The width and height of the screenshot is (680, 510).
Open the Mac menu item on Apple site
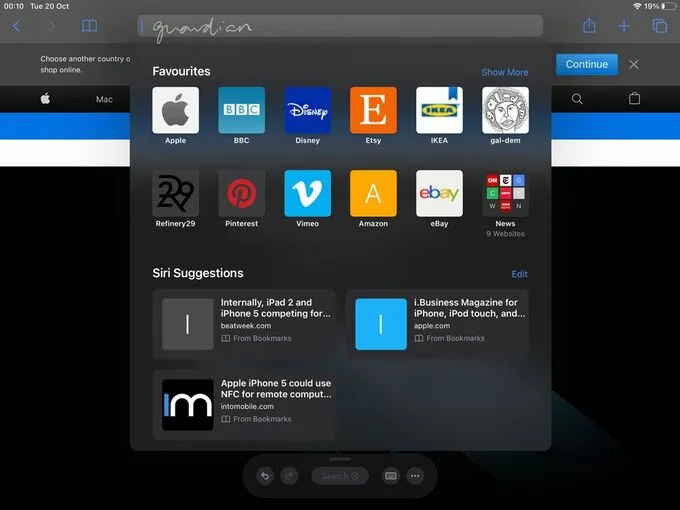pyautogui.click(x=104, y=99)
